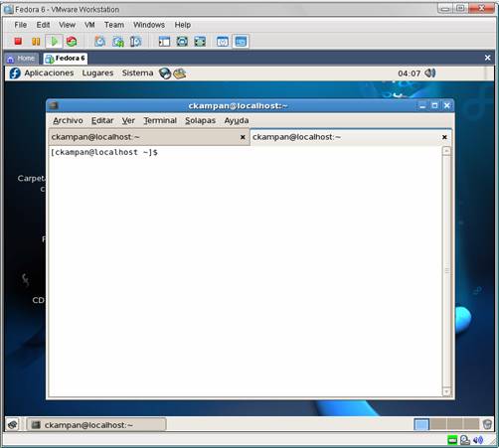Click the Revert to Snapshot icon
This screenshot has height=448, width=499.
coord(117,42)
